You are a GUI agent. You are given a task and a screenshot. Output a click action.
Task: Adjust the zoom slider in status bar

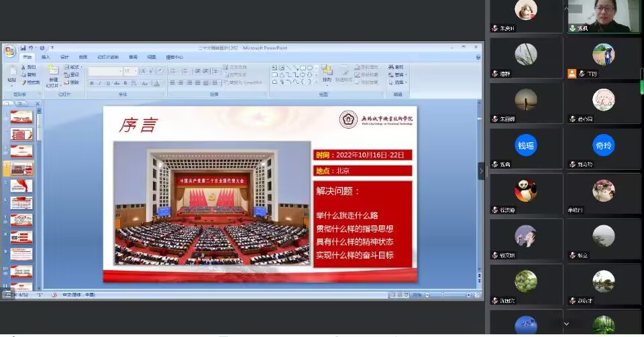443,295
